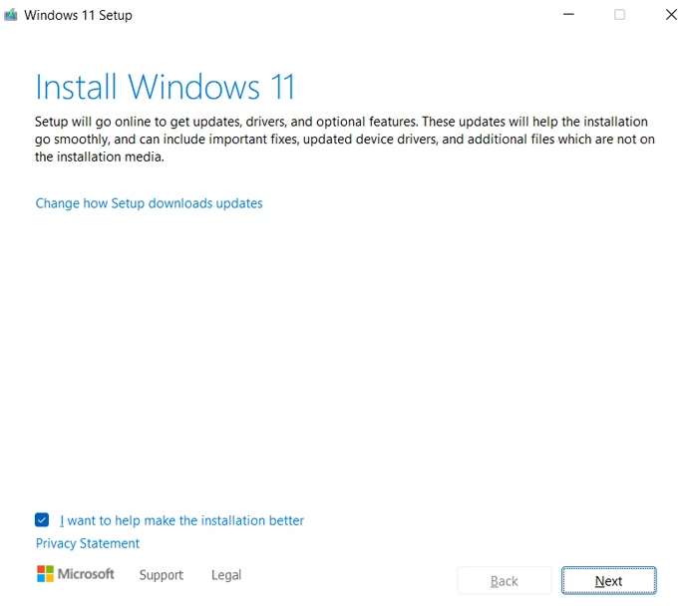
Task: Open the Privacy Statement link
Action: coord(88,543)
